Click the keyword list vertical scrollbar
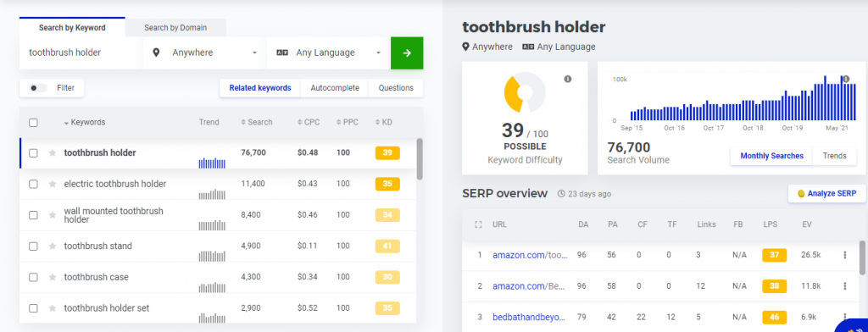The height and width of the screenshot is (332, 868). coord(420,159)
